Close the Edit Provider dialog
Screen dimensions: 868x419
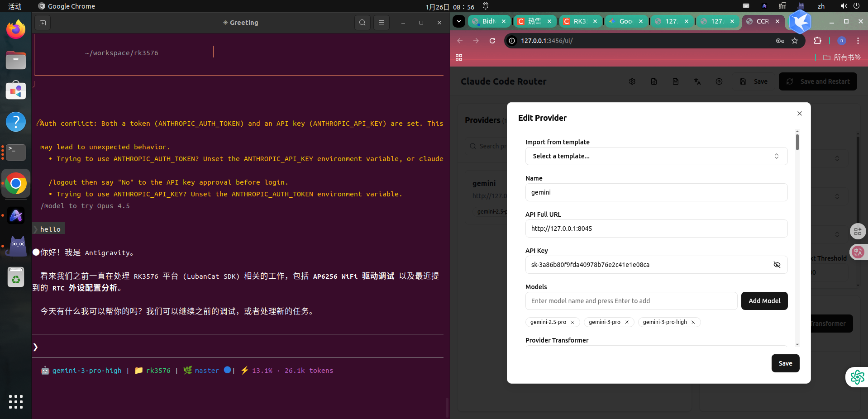[x=800, y=114]
